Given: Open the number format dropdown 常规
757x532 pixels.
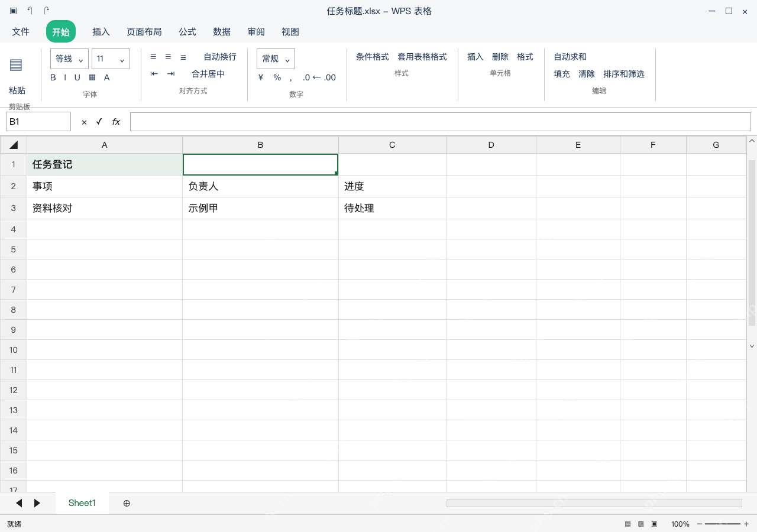Looking at the screenshot, I should (276, 59).
